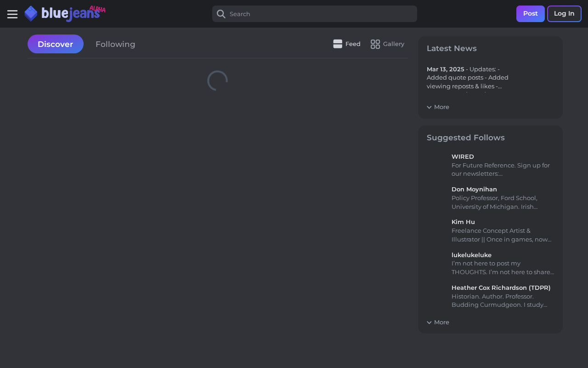This screenshot has height=368, width=588.
Task: Open the Discover tab
Action: point(56,44)
